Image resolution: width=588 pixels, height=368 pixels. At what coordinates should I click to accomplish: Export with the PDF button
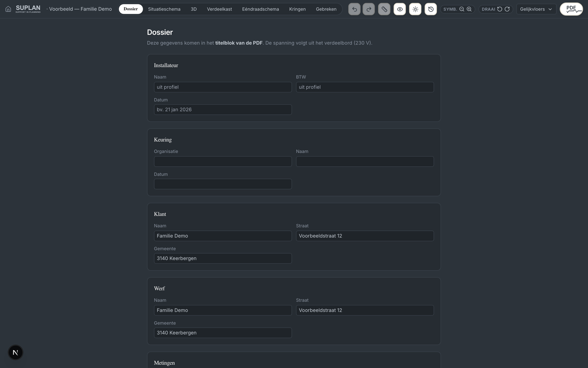point(571,9)
